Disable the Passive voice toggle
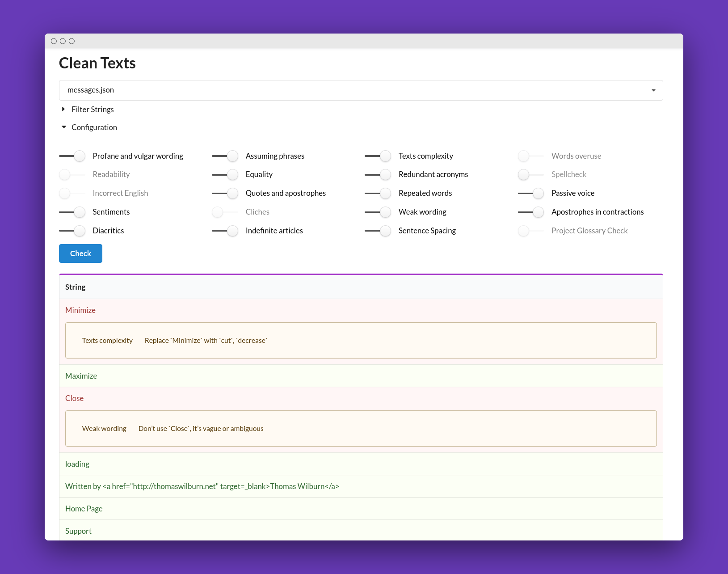The height and width of the screenshot is (574, 728). tap(530, 193)
